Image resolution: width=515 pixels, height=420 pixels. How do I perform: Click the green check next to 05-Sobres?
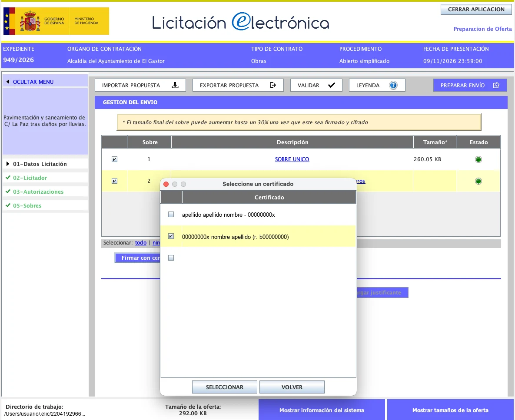(x=8, y=205)
